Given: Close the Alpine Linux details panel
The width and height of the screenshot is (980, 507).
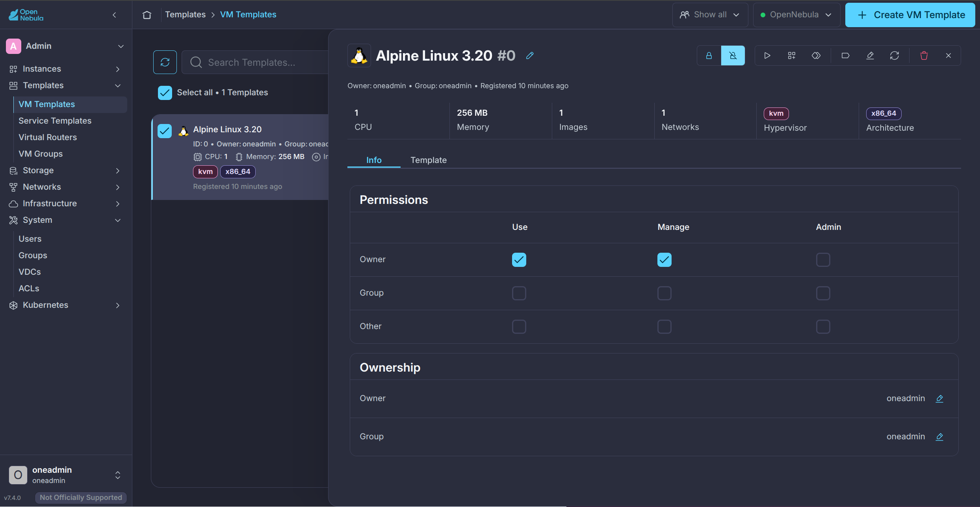Looking at the screenshot, I should point(948,56).
